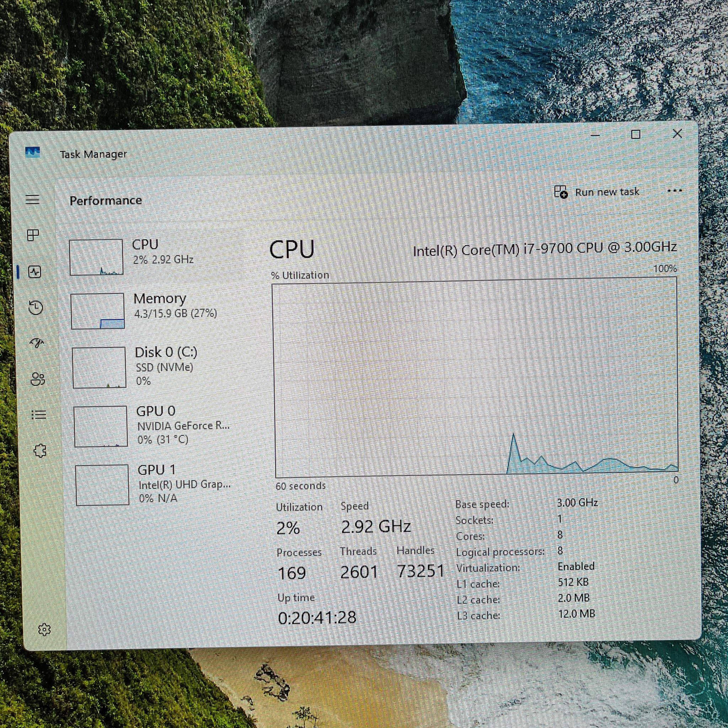Click the GPU 1 mini graph thumbnail
This screenshot has width=728, height=728.
coord(102,485)
